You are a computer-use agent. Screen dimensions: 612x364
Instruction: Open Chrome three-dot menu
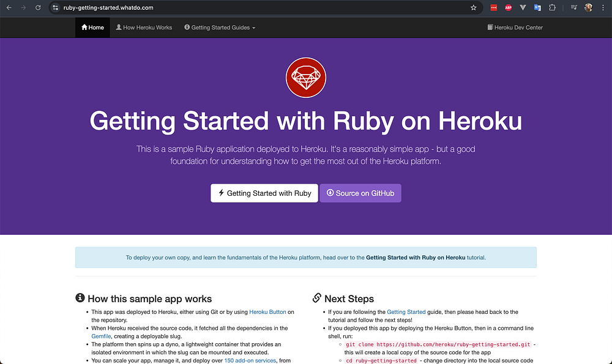pos(603,7)
